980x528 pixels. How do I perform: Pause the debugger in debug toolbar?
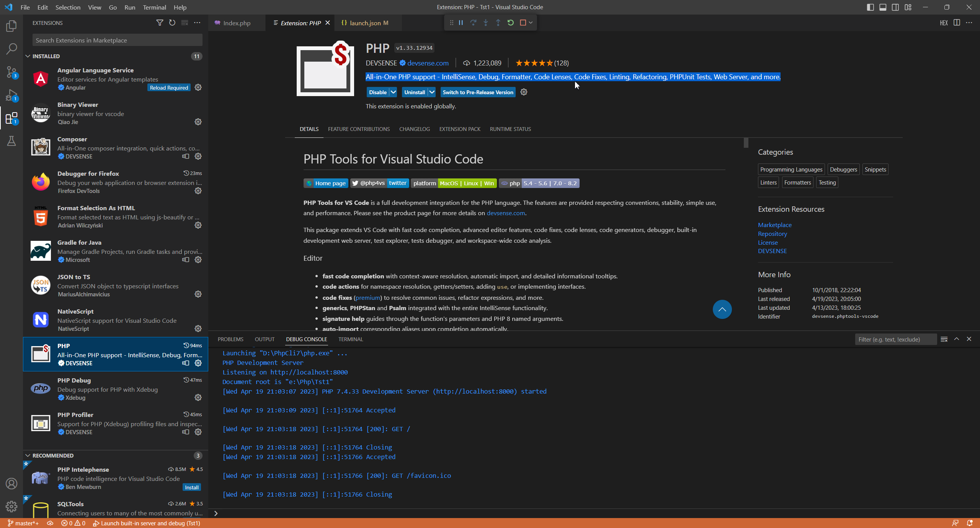461,23
